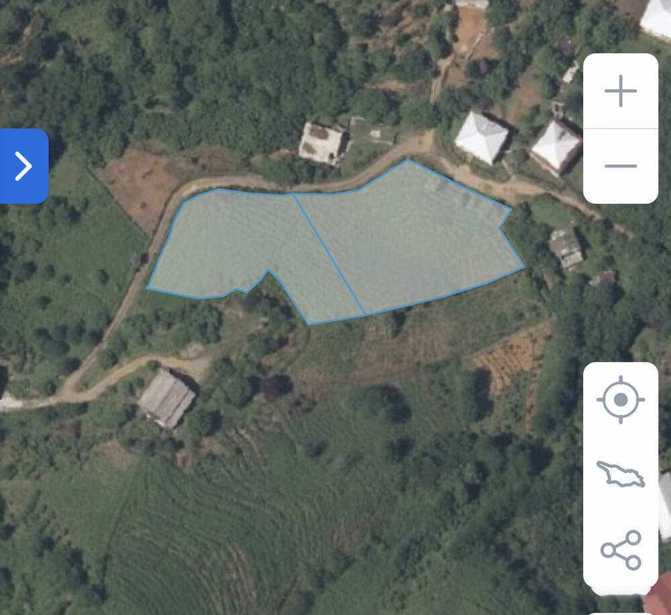Screen dimensions: 671x615
Task: Click gray-roofed shed southwest of parcels
Action: tap(167, 399)
